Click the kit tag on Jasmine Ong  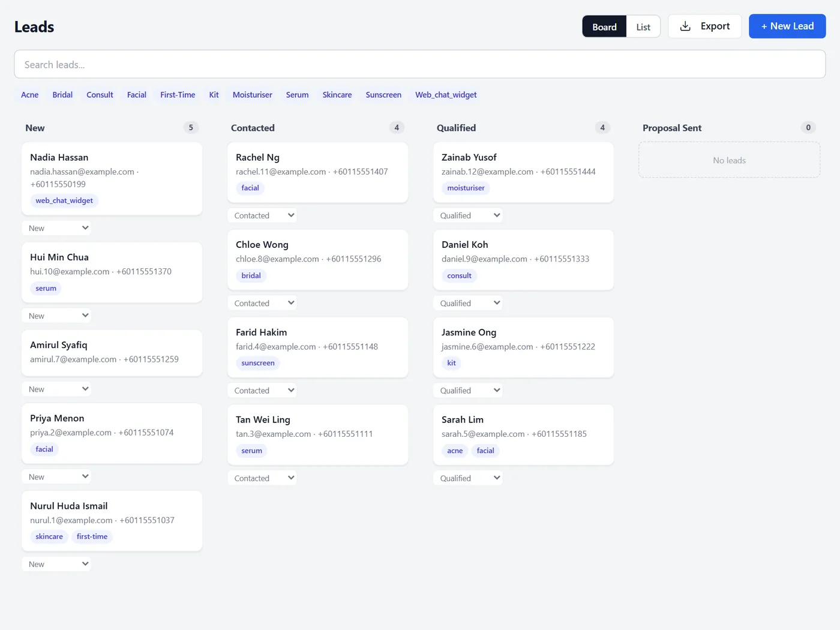pyautogui.click(x=451, y=363)
